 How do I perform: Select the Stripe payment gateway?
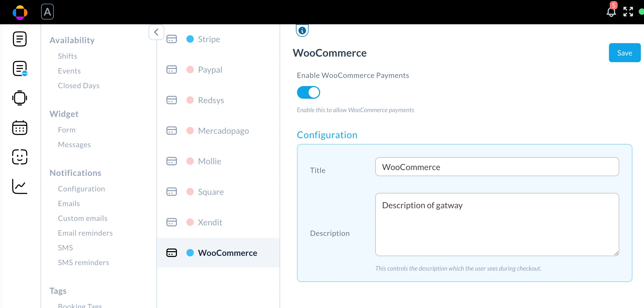coord(209,39)
